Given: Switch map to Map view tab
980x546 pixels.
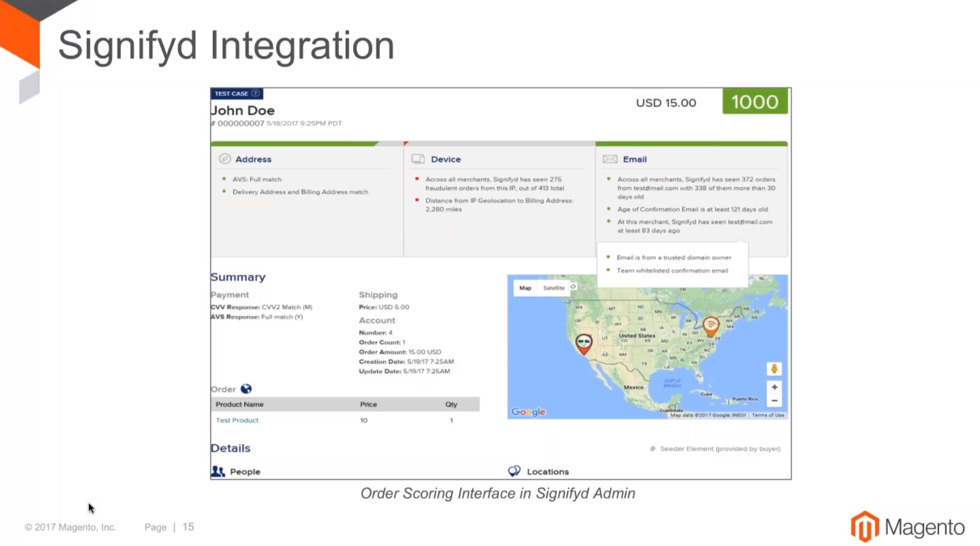Looking at the screenshot, I should click(x=525, y=288).
